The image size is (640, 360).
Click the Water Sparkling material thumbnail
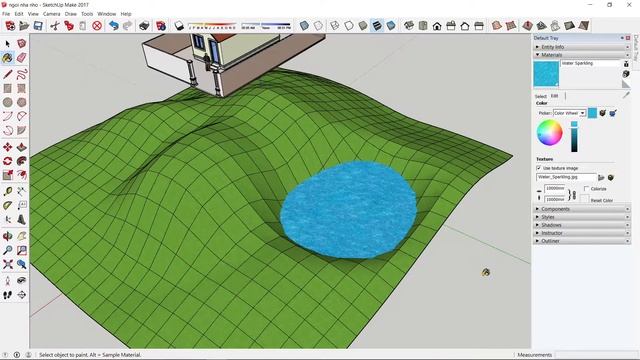tap(546, 74)
